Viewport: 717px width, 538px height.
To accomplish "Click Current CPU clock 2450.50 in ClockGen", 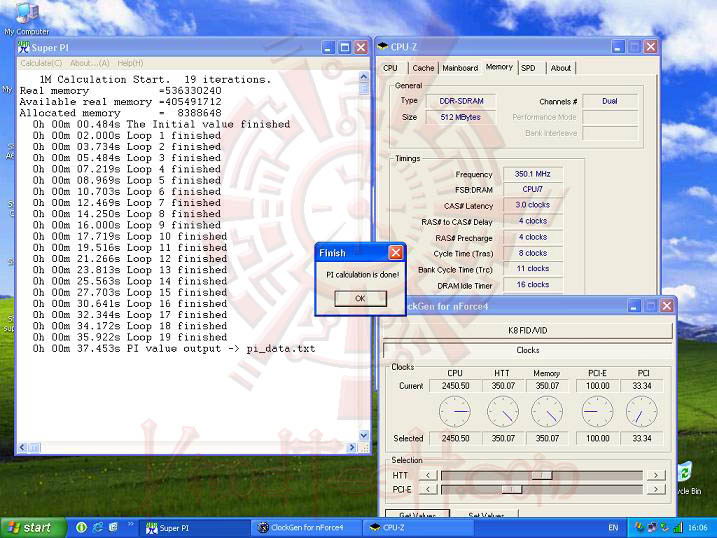I will [x=455, y=386].
